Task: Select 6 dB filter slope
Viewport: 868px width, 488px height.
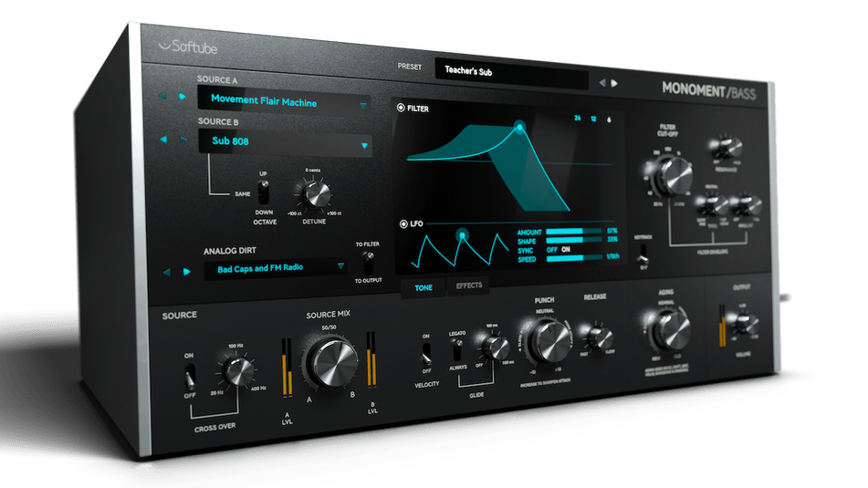Action: tap(609, 119)
